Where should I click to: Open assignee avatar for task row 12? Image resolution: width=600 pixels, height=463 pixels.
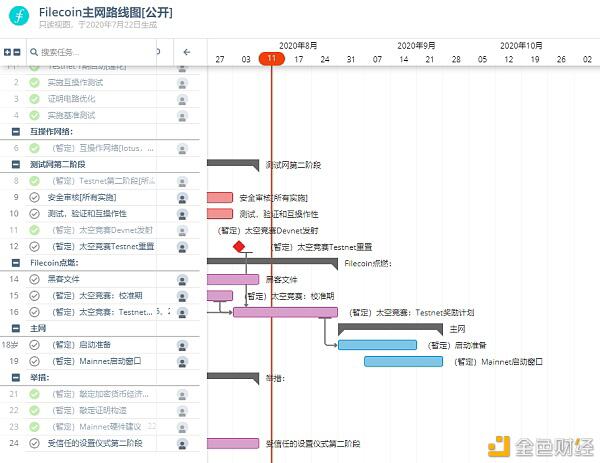(x=183, y=247)
